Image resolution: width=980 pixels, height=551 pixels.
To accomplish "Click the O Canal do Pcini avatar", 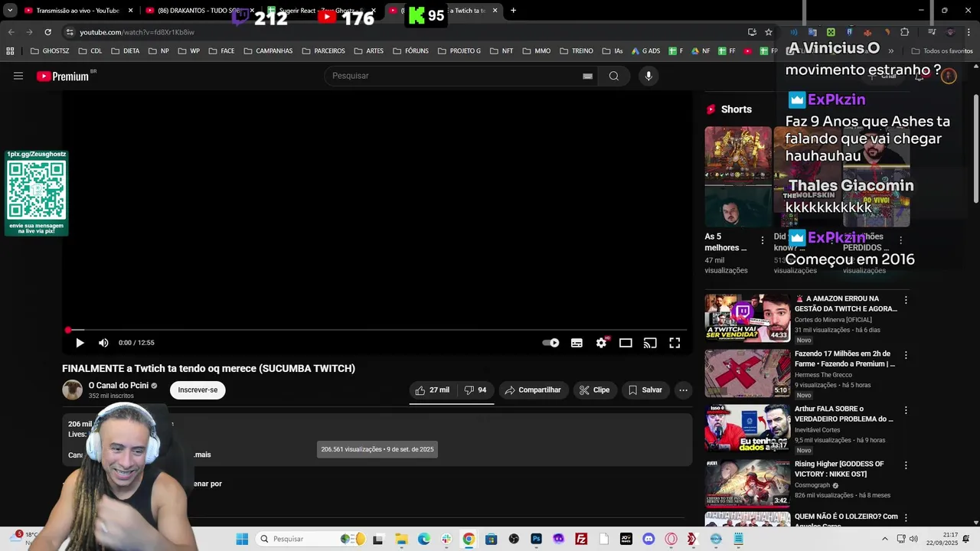I will pos(72,390).
